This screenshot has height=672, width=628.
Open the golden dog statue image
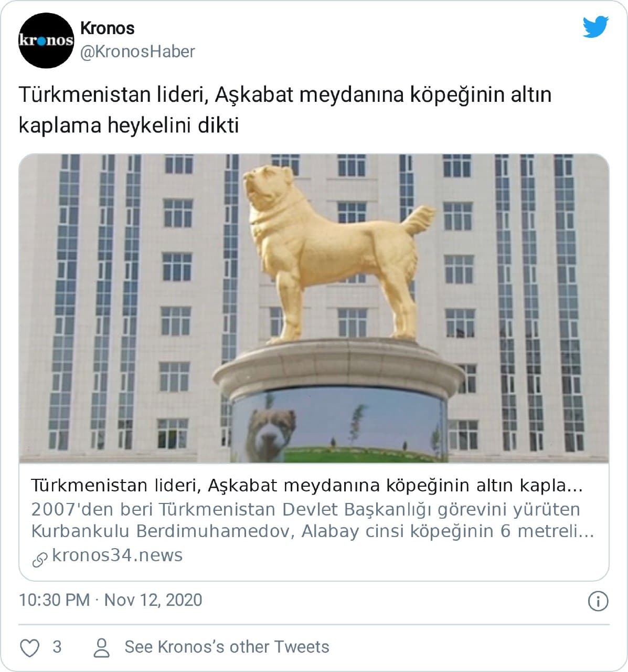coord(314,308)
